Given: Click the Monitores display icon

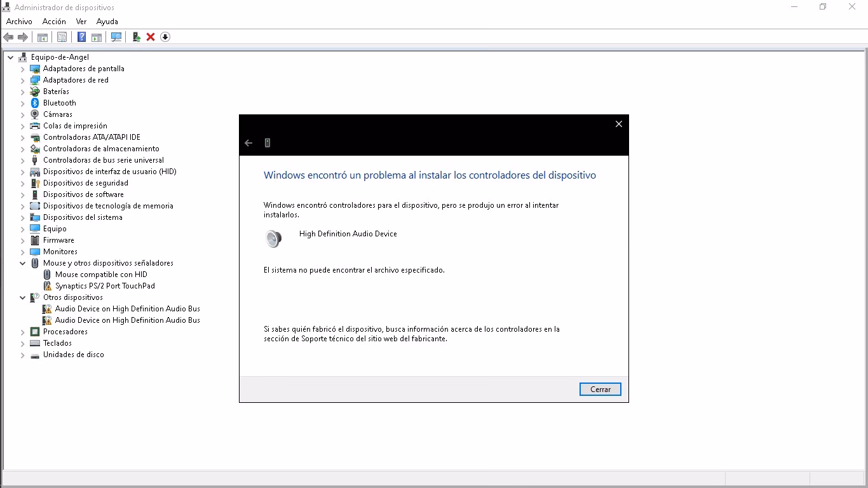Looking at the screenshot, I should pos(35,252).
